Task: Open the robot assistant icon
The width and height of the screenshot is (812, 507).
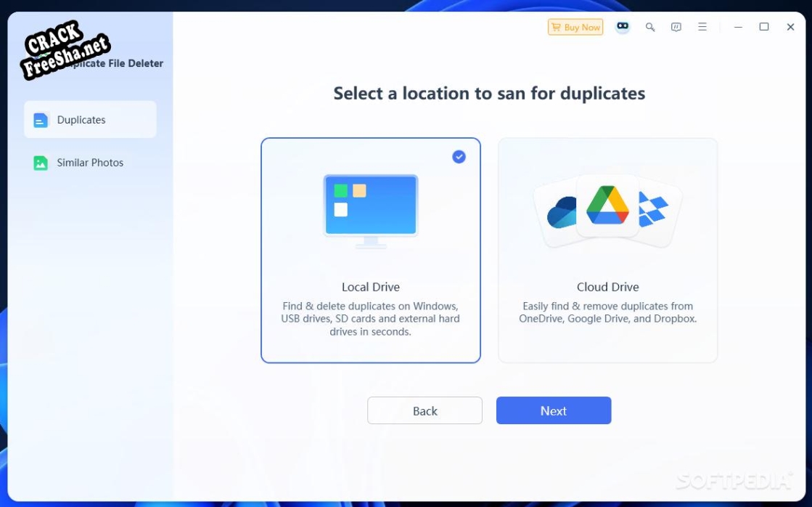Action: tap(622, 27)
